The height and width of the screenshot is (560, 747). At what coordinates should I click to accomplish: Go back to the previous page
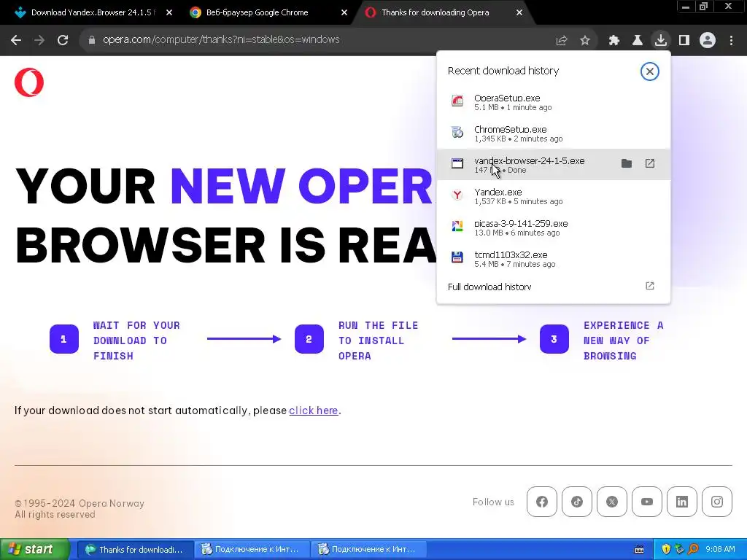[16, 40]
